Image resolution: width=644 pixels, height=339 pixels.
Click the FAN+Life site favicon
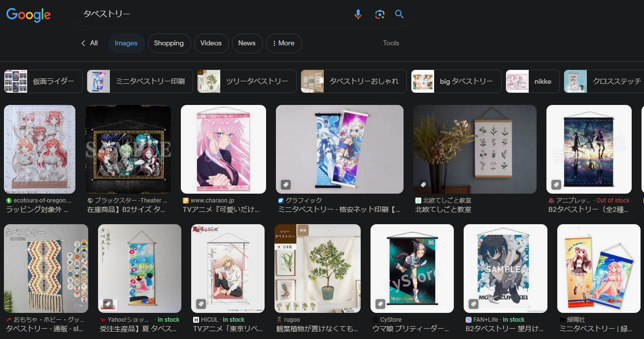tap(468, 320)
